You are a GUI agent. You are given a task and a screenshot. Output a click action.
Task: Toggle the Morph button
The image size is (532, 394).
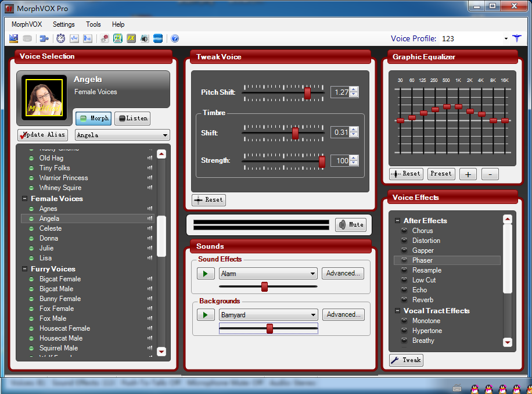tap(94, 119)
